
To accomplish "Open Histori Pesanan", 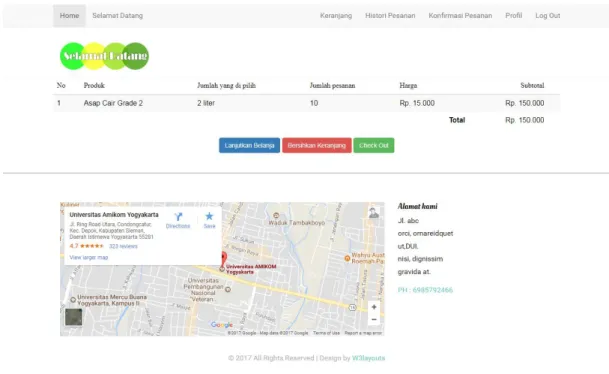I will coord(390,16).
